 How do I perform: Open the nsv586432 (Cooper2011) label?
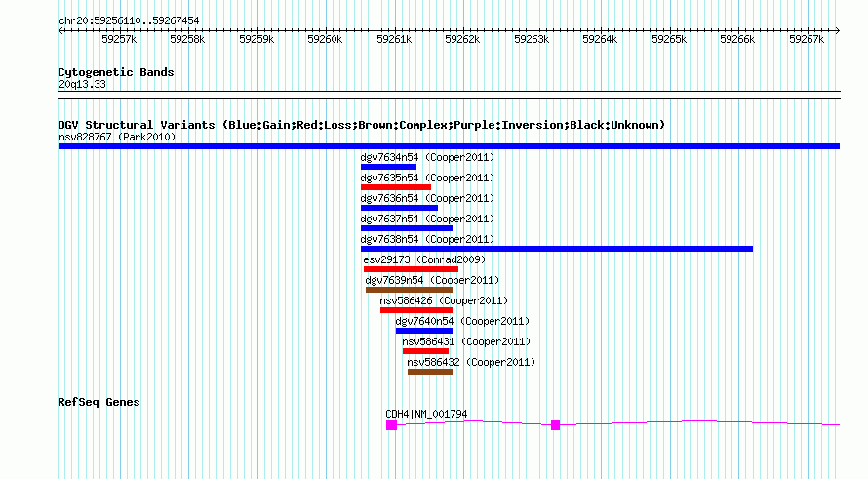tap(471, 362)
